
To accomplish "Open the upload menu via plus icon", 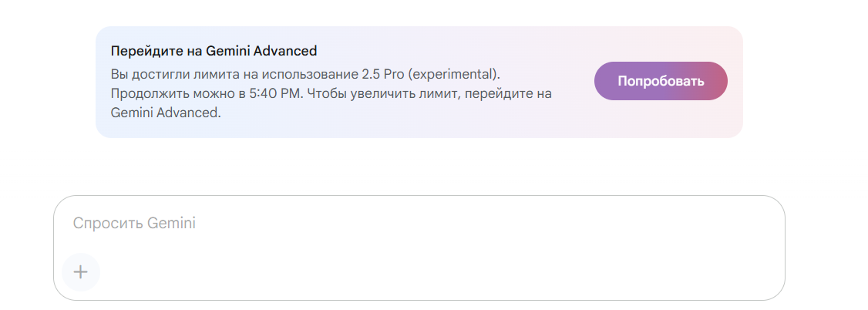I will tap(81, 271).
